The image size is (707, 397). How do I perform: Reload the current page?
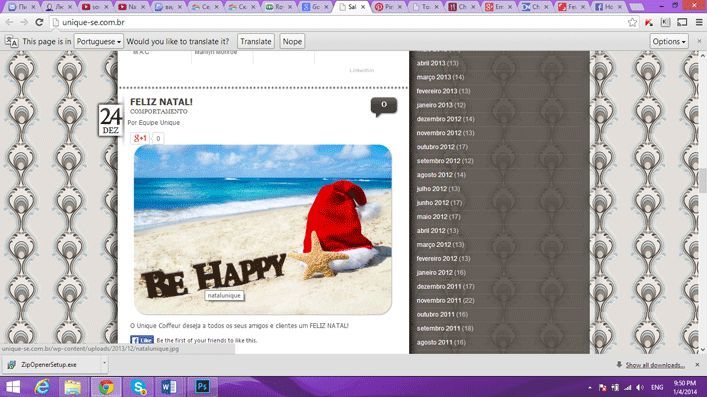point(39,22)
